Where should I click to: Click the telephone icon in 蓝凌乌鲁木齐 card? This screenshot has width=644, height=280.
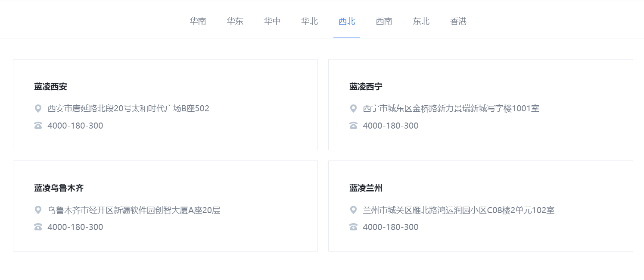pos(38,227)
